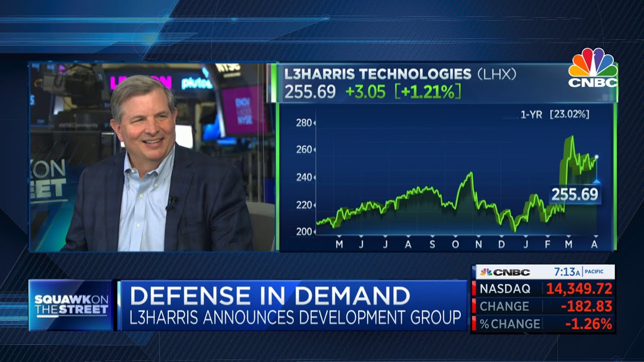Click the NASDAQ value '14,349.72'
The height and width of the screenshot is (362, 644).
[579, 289]
